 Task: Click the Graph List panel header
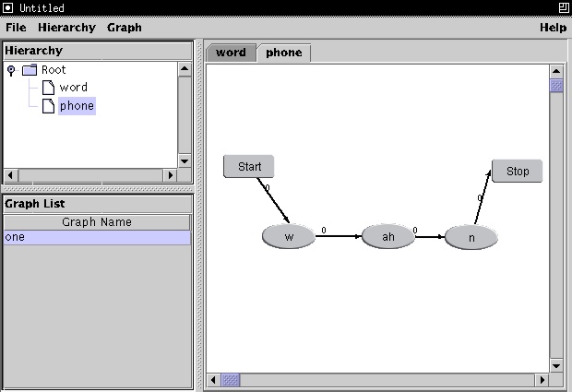[98, 204]
